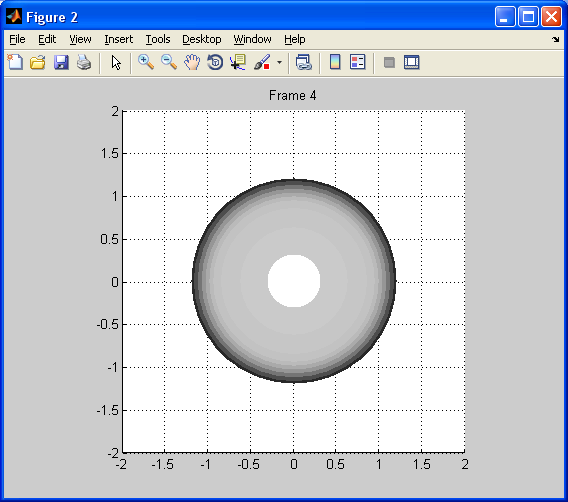The height and width of the screenshot is (502, 568).
Task: Expand the brush color dropdown arrow
Action: 279,62
